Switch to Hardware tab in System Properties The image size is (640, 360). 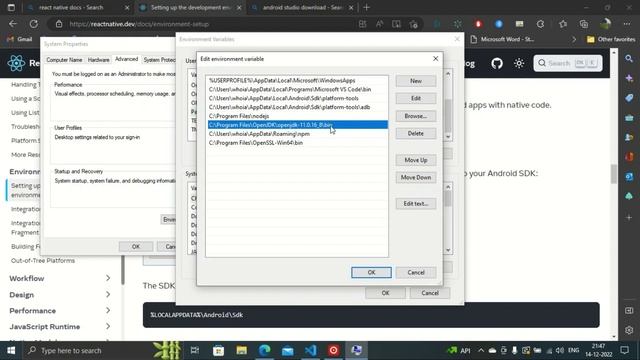pyautogui.click(x=98, y=60)
